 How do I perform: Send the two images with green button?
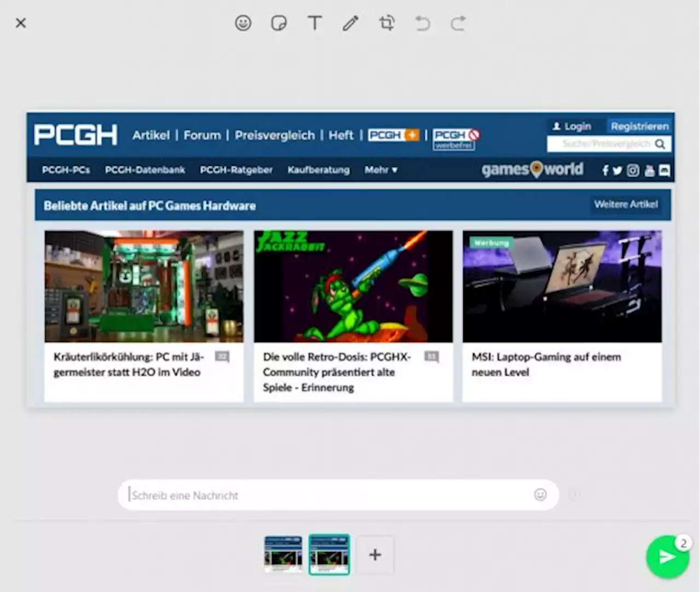click(667, 556)
